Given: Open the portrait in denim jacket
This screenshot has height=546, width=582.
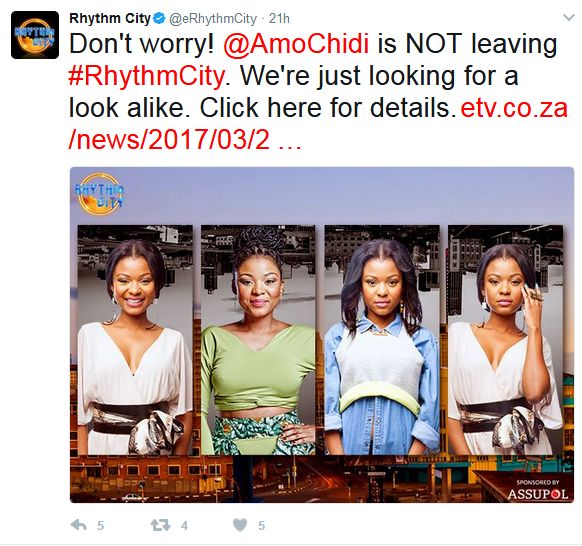Looking at the screenshot, I should [x=382, y=340].
